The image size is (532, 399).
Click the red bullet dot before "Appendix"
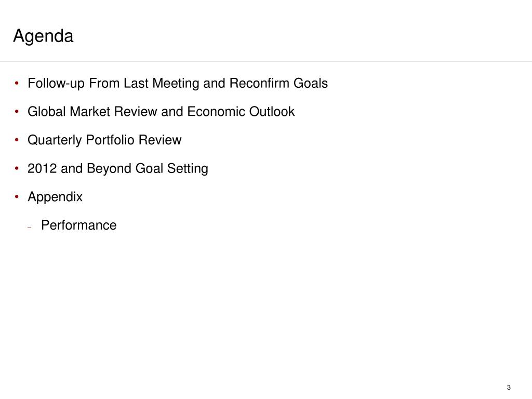[17, 196]
